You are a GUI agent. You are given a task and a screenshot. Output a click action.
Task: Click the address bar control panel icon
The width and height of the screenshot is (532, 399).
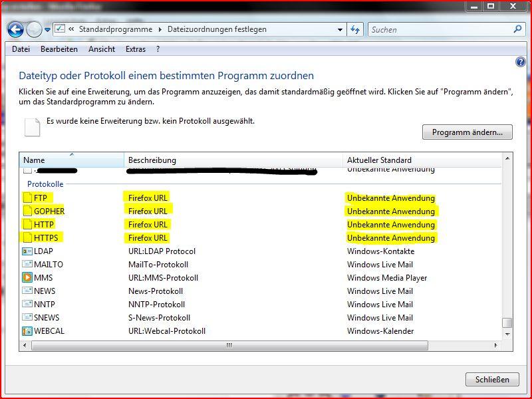coord(60,29)
